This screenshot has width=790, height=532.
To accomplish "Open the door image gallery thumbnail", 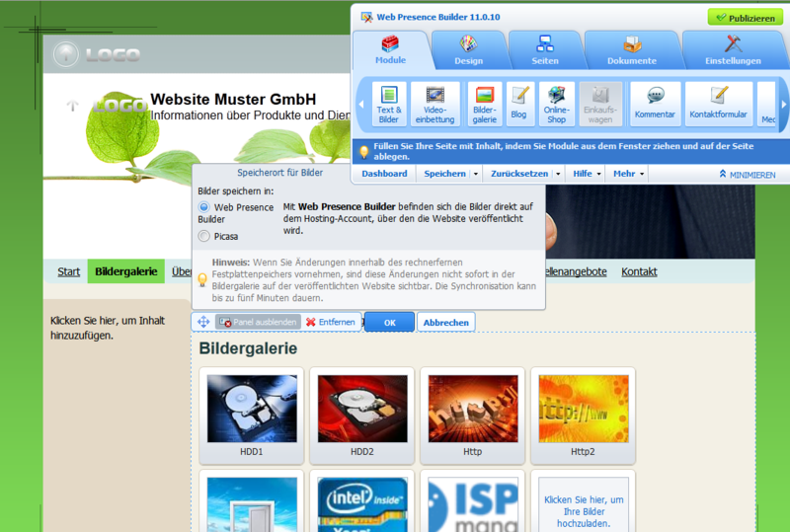I will coord(252,504).
